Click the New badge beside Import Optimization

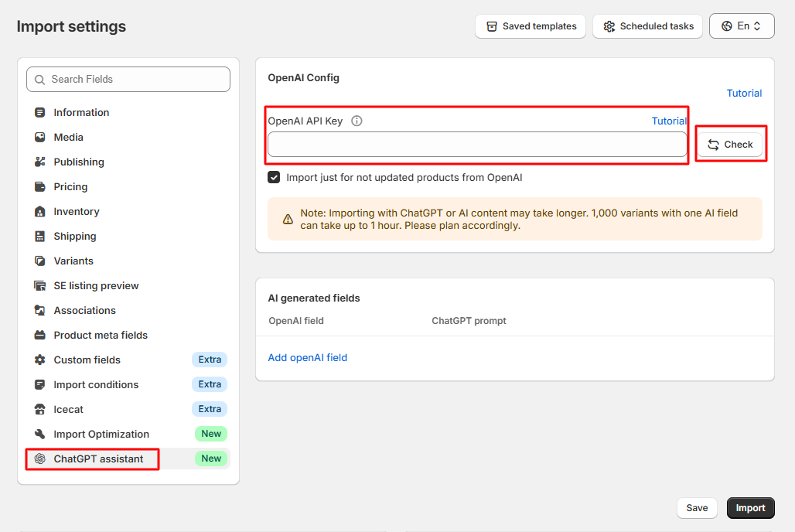(211, 434)
